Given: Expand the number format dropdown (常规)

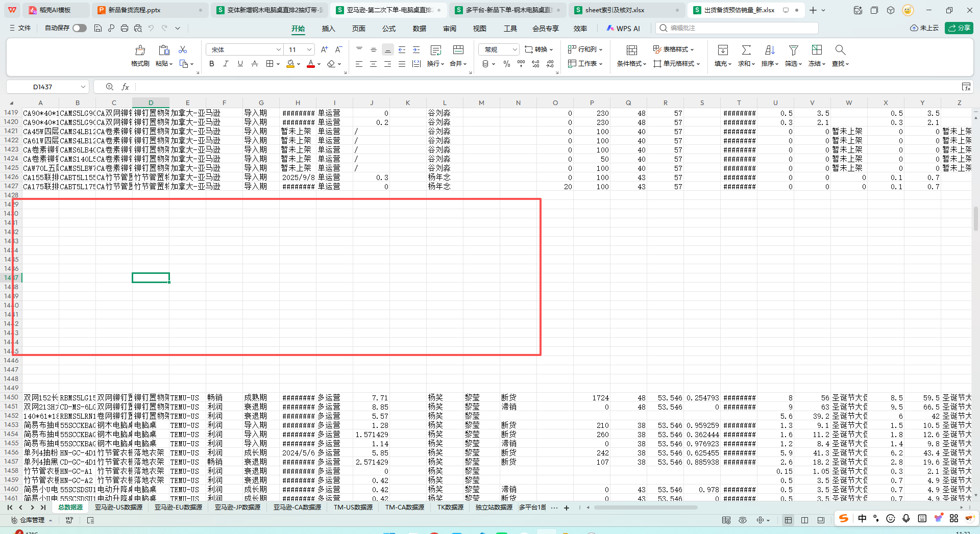Looking at the screenshot, I should [514, 49].
